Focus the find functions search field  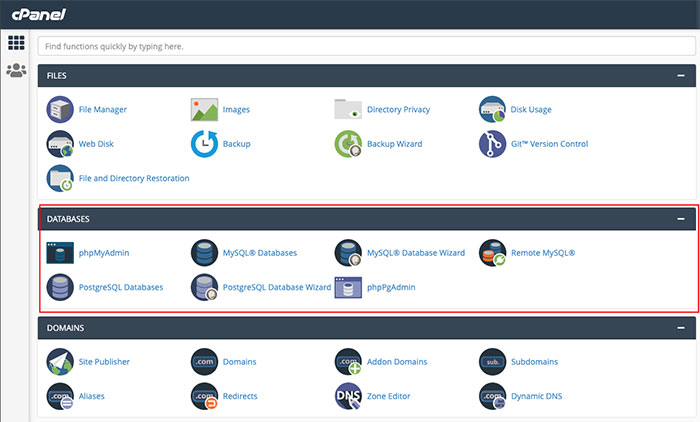(x=367, y=46)
